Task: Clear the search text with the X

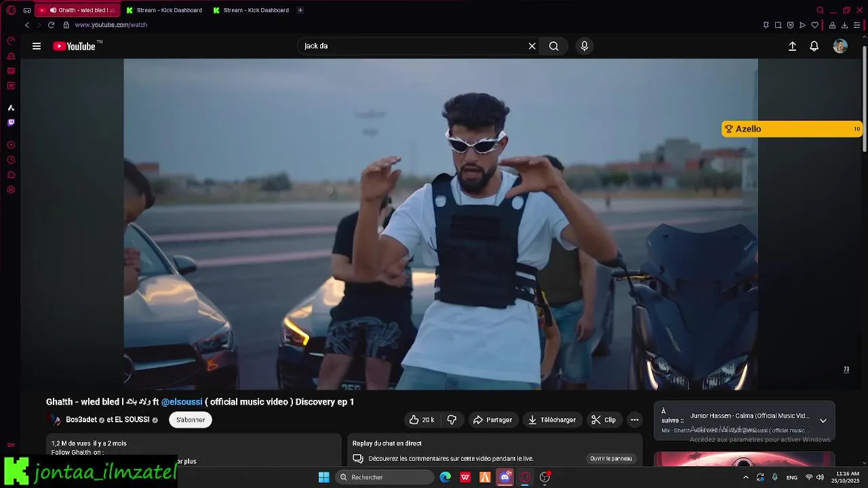Action: (532, 46)
